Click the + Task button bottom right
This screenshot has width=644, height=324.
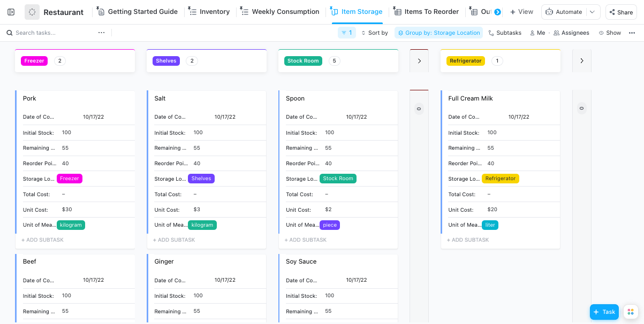[x=604, y=312]
